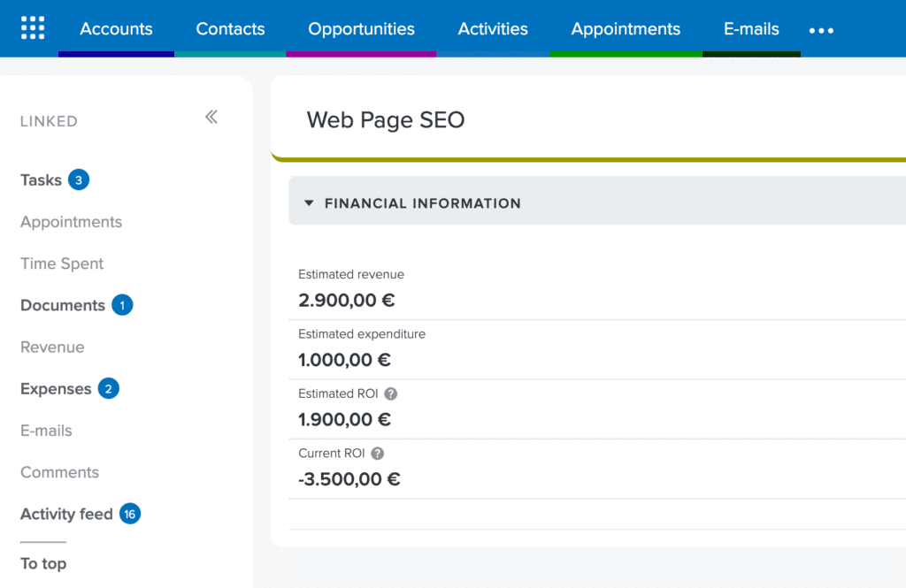The height and width of the screenshot is (588, 906).
Task: Open the E-mails section in top menu
Action: click(x=751, y=28)
